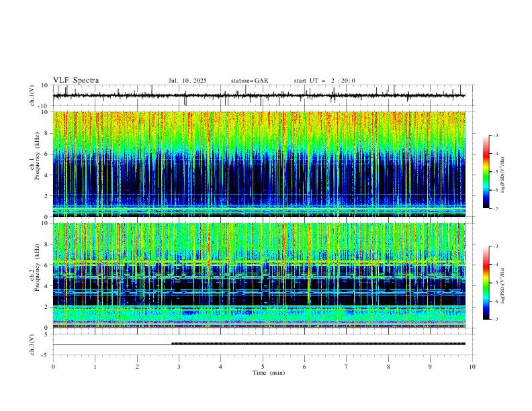Click the ch.2 log(PSD) colorbar label
This screenshot has height=411, width=532.
[502, 286]
